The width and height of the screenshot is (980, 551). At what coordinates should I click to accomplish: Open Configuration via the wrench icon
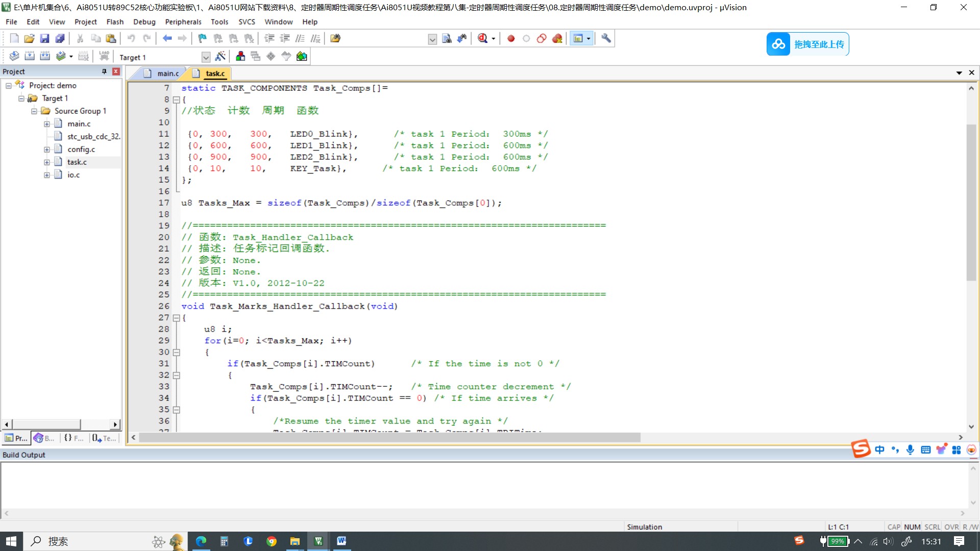pos(606,38)
